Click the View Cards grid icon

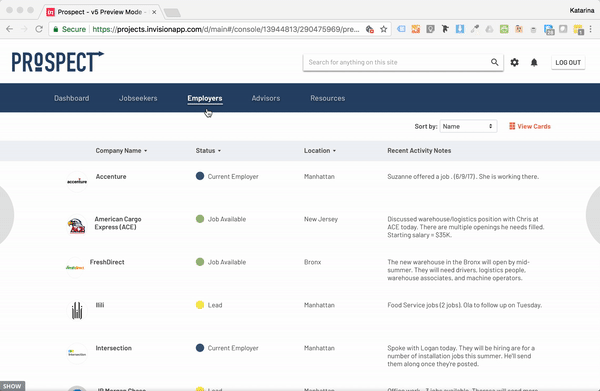pos(512,126)
